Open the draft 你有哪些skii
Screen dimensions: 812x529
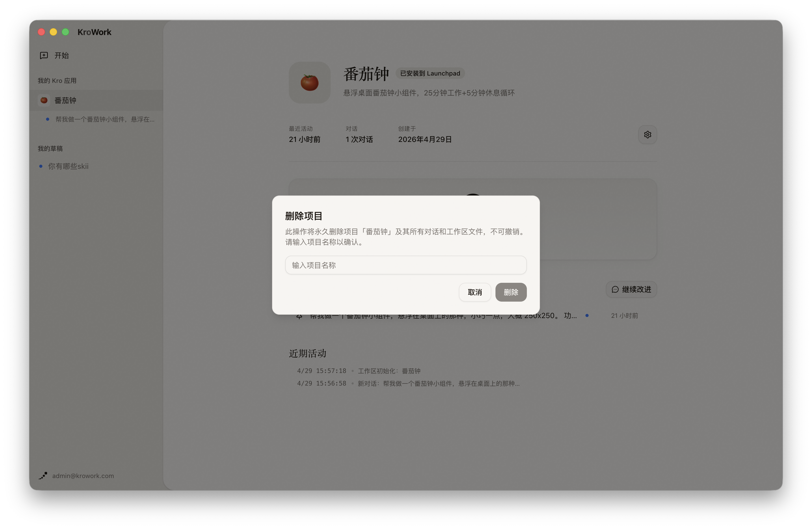[x=68, y=166]
